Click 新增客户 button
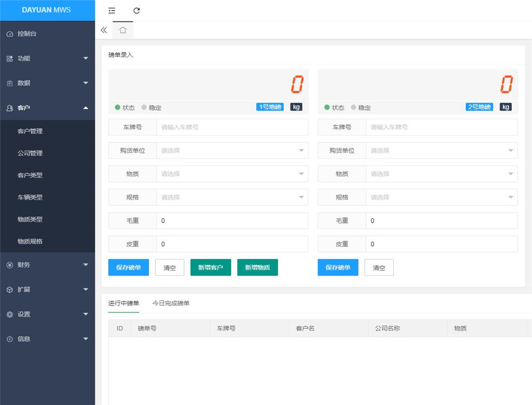Image resolution: width=532 pixels, height=405 pixels. [x=211, y=268]
